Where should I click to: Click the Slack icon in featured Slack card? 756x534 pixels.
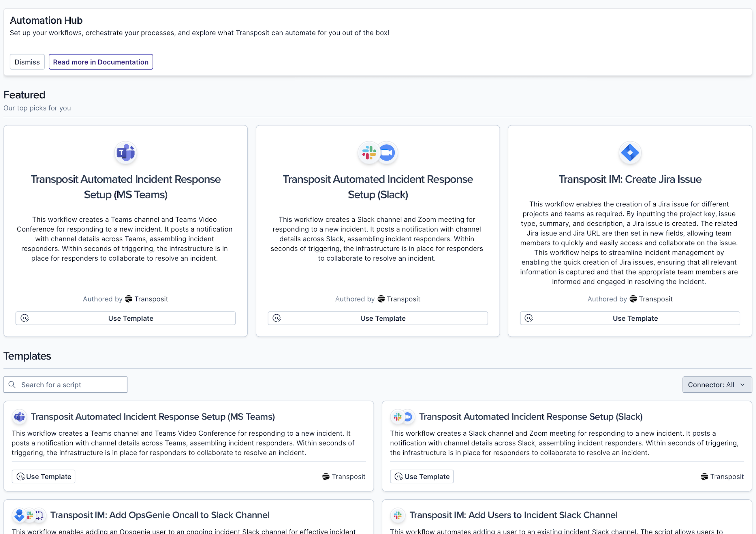(x=369, y=153)
